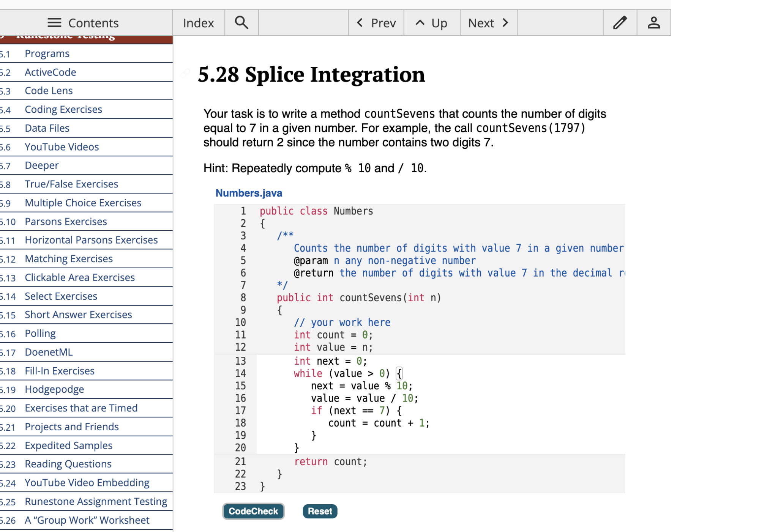Open Projects and Friends section
This screenshot has width=759, height=532.
(72, 427)
